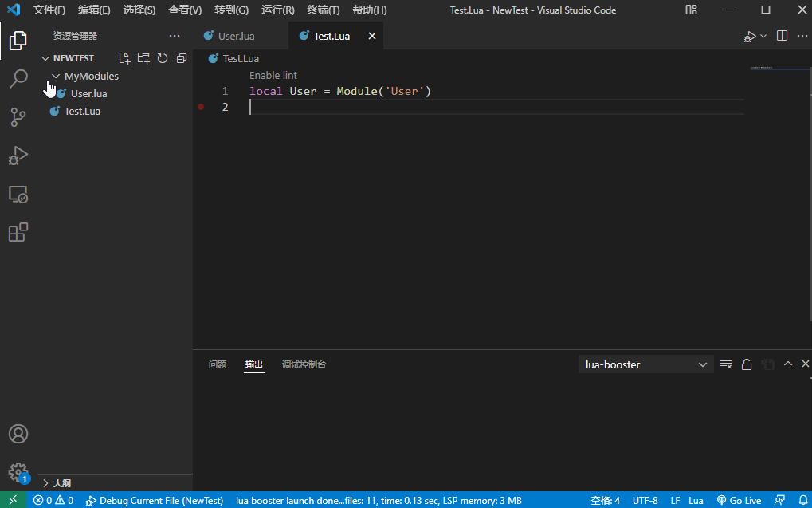Place cursor on code line 1

pos(340,91)
